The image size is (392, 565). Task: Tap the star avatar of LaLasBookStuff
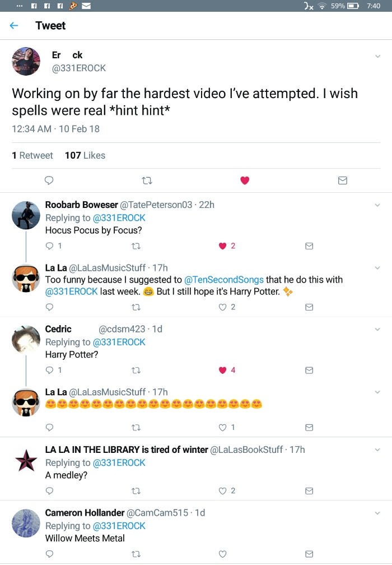click(26, 461)
